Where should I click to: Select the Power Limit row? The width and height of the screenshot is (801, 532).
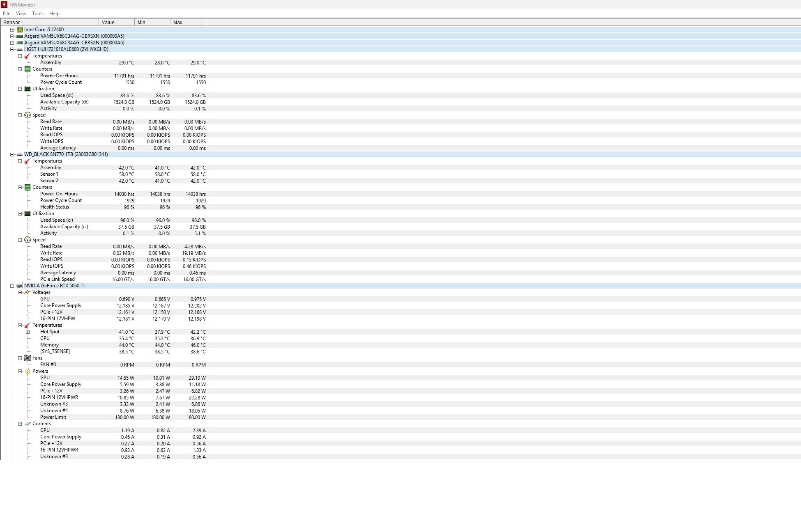(x=400, y=417)
